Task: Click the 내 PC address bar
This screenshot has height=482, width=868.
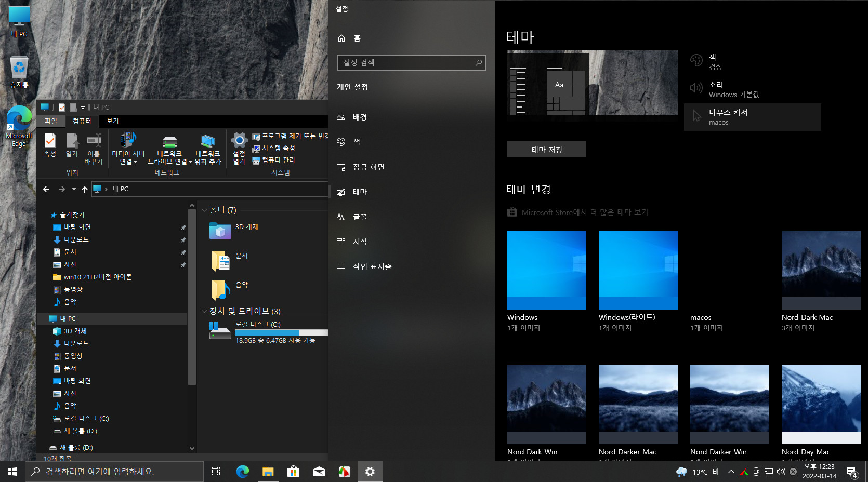Action: coord(210,189)
